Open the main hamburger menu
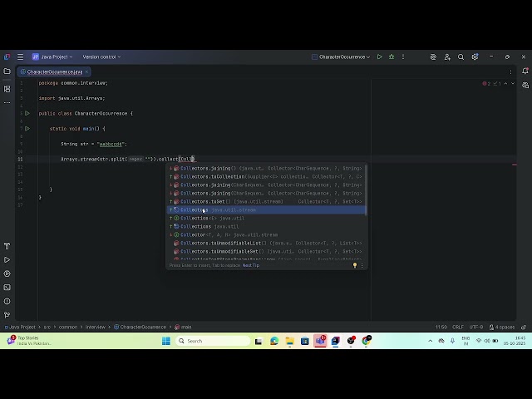 pyautogui.click(x=20, y=57)
